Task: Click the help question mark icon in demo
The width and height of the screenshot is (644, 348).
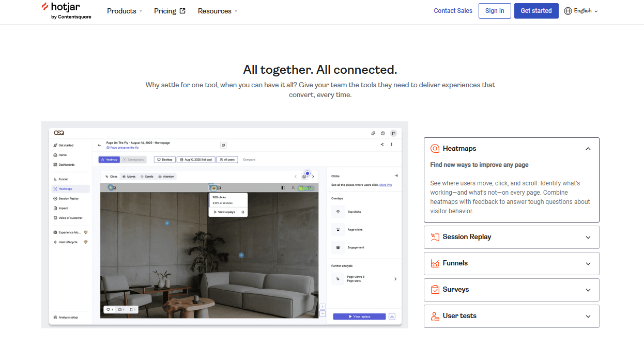Action: tap(383, 133)
